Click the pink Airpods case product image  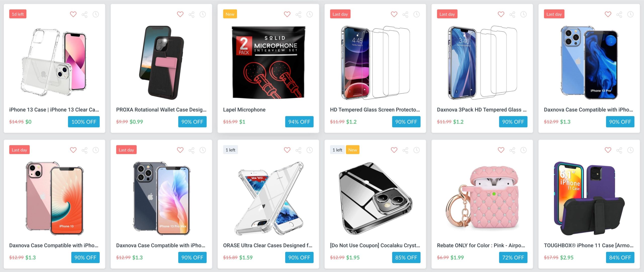pos(482,199)
